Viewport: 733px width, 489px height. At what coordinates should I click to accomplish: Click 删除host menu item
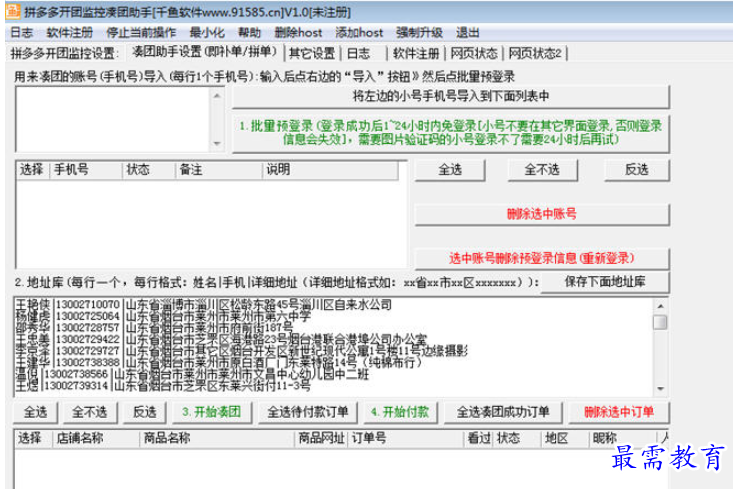(x=298, y=33)
